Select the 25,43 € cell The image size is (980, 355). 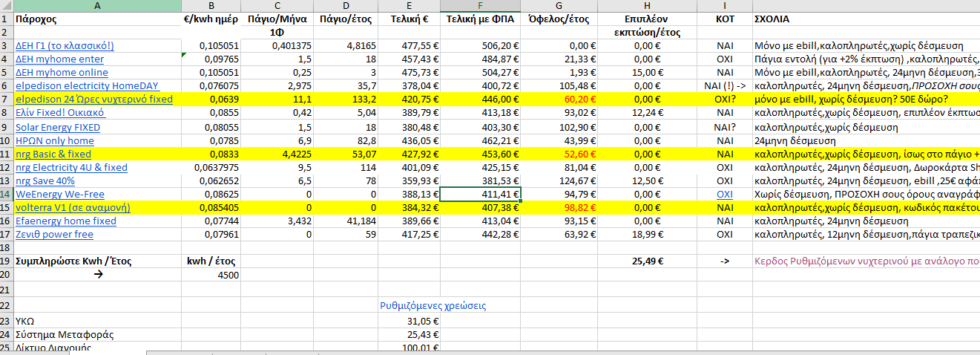pyautogui.click(x=409, y=334)
